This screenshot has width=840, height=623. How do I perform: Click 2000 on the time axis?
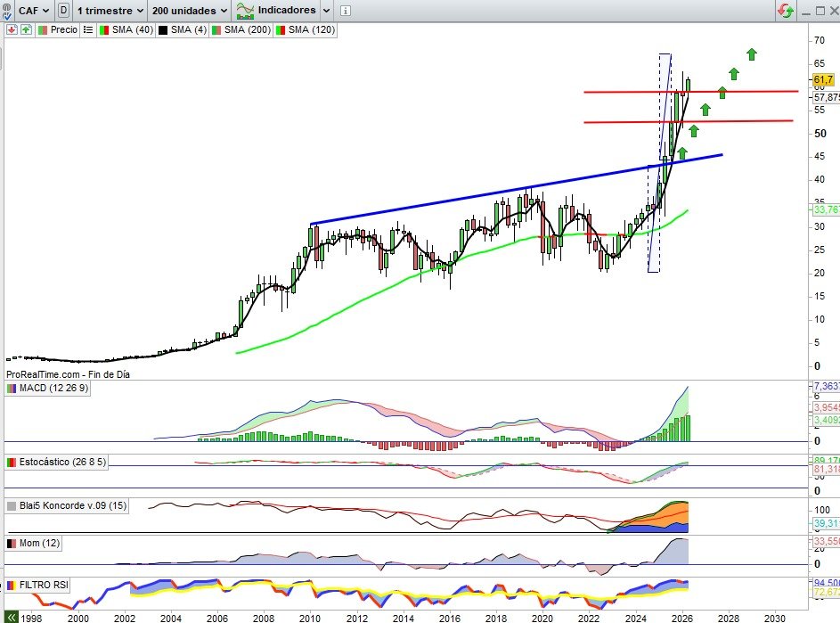[x=78, y=619]
